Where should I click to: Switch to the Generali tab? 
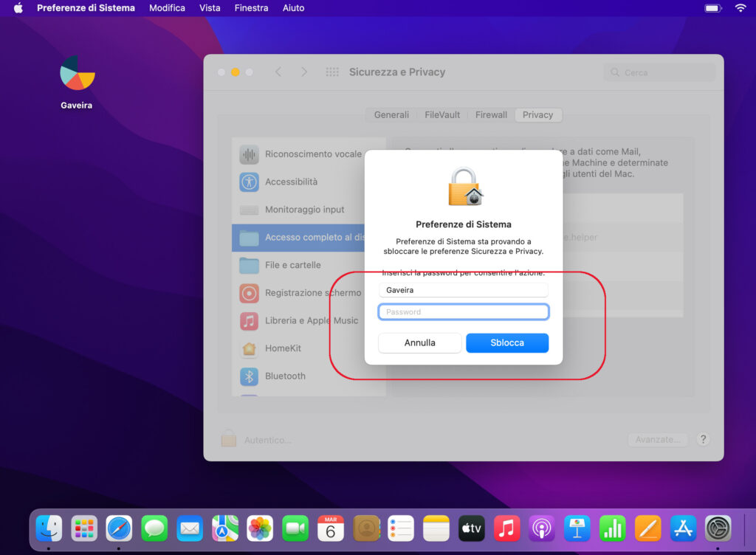[391, 114]
